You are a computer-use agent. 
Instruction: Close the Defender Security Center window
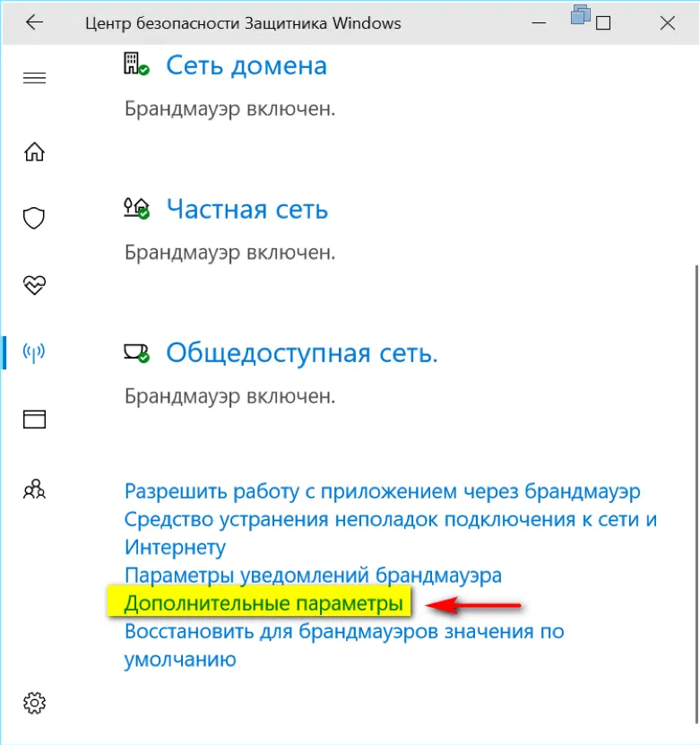coord(667,22)
